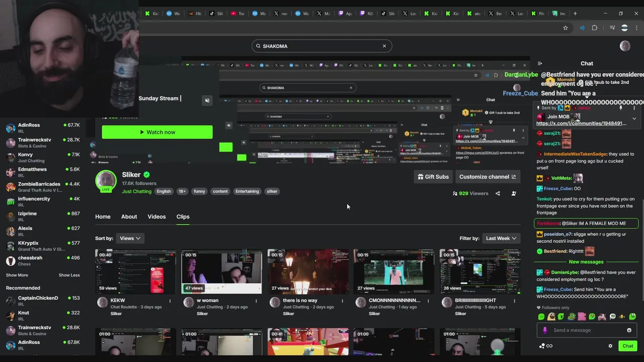
Task: Open the x.com communities link in pinned message
Action: (581, 123)
